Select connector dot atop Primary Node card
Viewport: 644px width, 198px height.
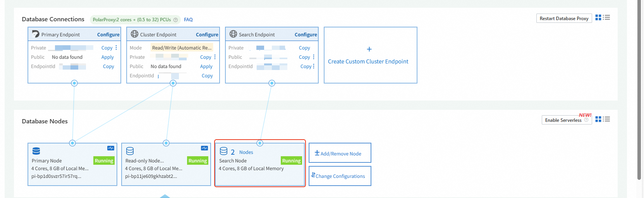(x=72, y=143)
